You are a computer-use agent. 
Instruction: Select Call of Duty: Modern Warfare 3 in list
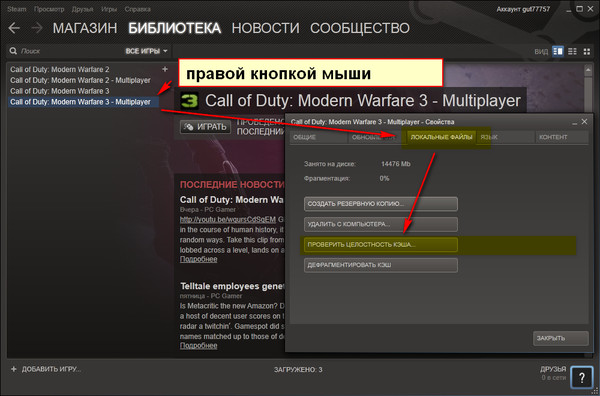click(x=60, y=91)
